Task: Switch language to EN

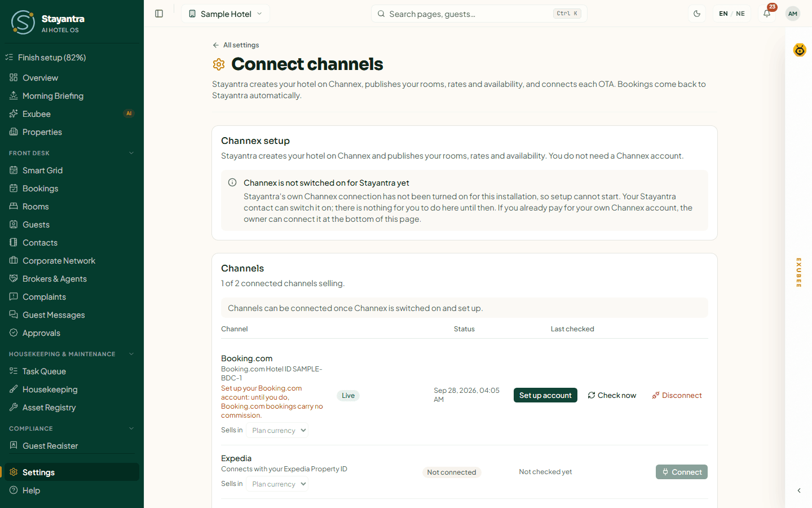Action: pyautogui.click(x=723, y=14)
